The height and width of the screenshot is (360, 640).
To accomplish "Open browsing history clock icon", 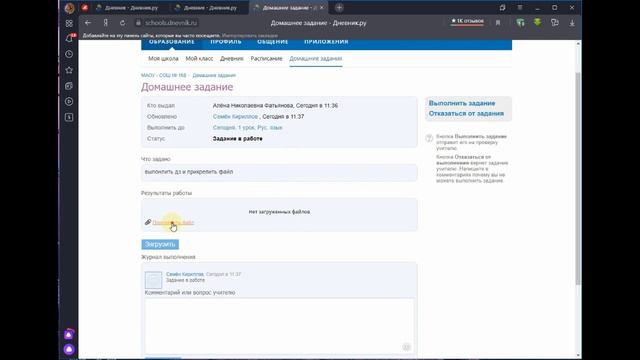I will point(69,54).
